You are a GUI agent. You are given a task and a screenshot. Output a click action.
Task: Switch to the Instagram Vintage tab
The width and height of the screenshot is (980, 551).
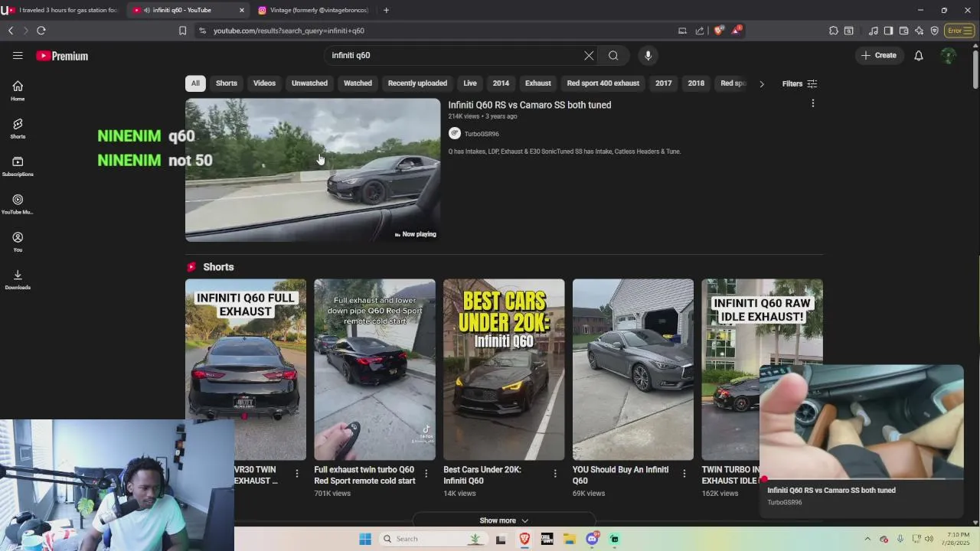coord(314,10)
